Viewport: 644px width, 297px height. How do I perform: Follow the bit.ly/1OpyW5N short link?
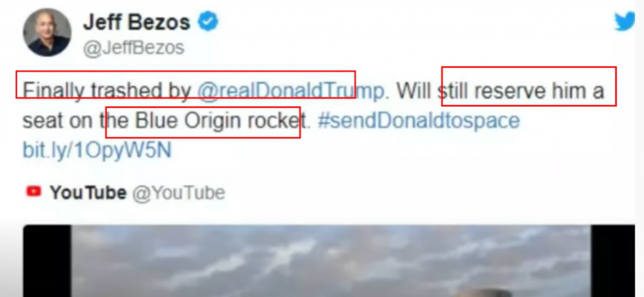(x=97, y=151)
